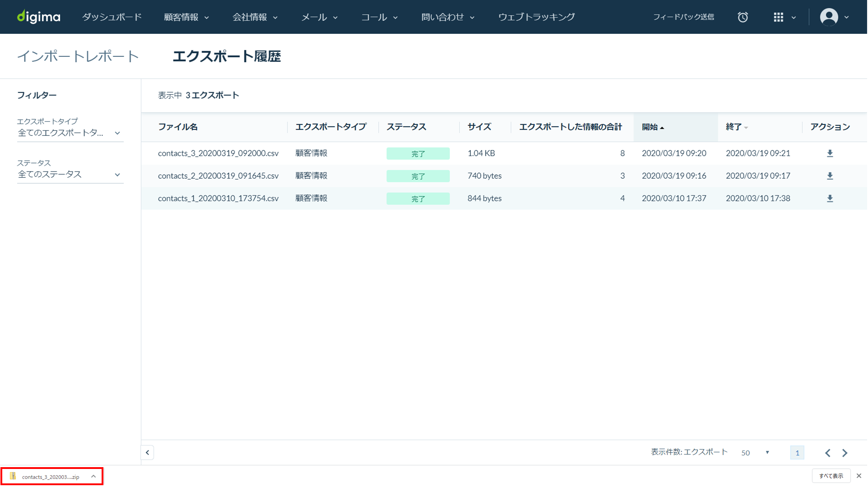
Task: Select page 1 in pagination
Action: tap(797, 453)
